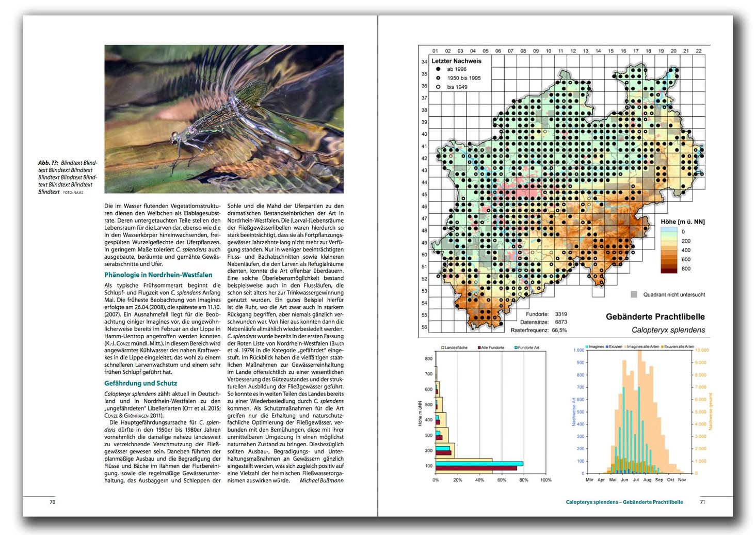The width and height of the screenshot is (756, 535).
Task: Click the bold map title 'Gebänderte Prachtlibelle'
Action: click(x=655, y=317)
